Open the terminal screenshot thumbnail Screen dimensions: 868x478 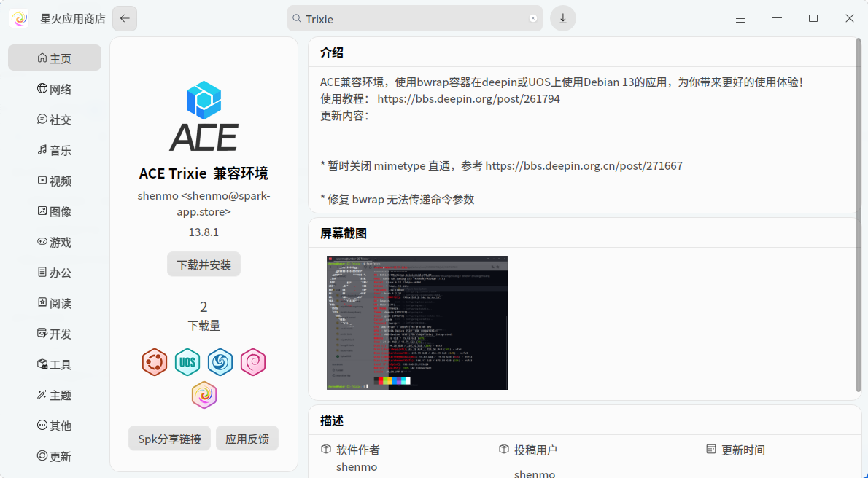416,323
